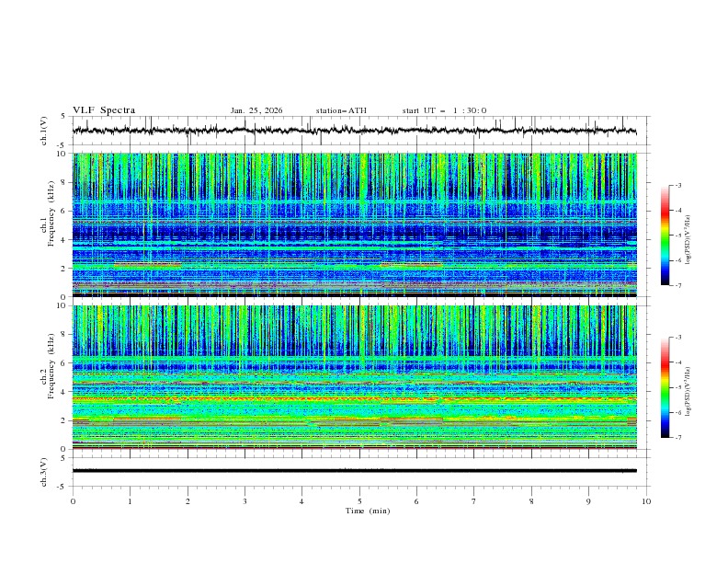The width and height of the screenshot is (728, 563).
Task: Click the ch.1(V) axis label
Action: click(44, 131)
